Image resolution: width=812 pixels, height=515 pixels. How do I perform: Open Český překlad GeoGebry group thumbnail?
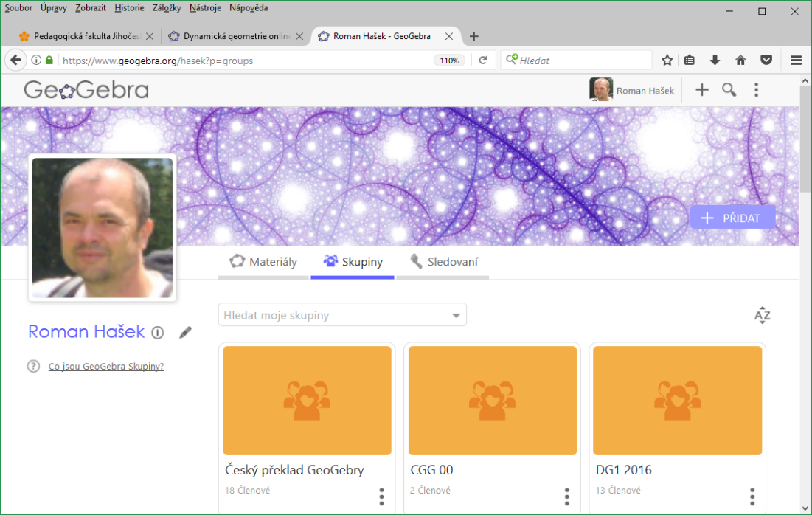307,401
